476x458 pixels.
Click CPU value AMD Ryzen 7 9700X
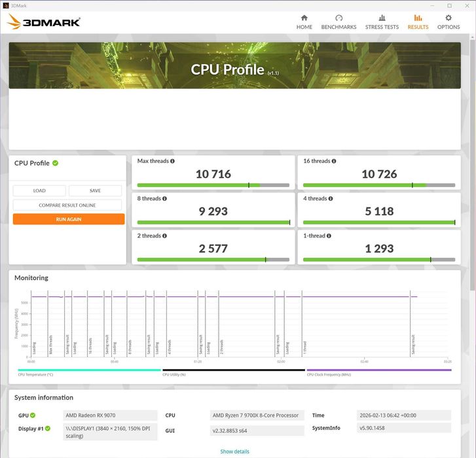point(257,415)
